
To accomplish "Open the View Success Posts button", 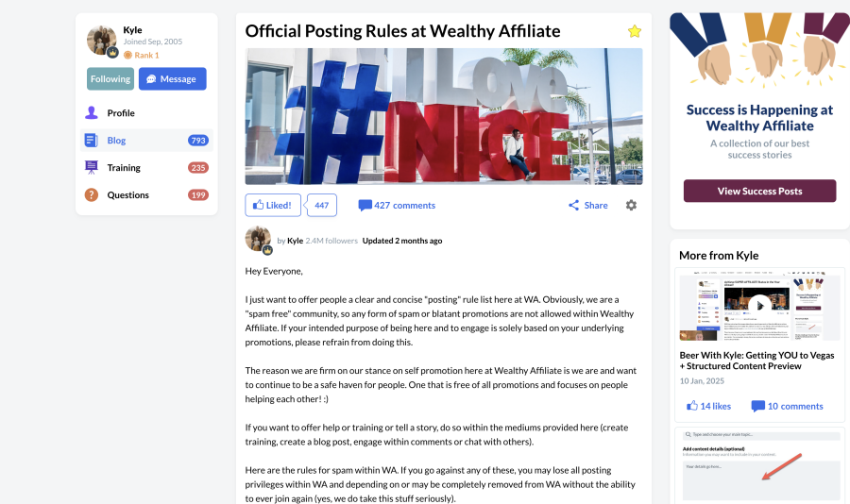I will click(759, 191).
